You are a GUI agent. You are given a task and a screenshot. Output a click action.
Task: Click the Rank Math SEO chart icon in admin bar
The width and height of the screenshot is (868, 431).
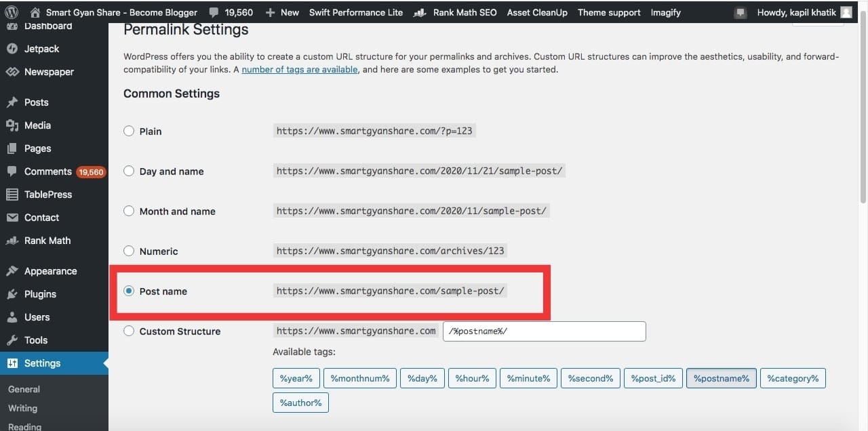click(x=420, y=12)
